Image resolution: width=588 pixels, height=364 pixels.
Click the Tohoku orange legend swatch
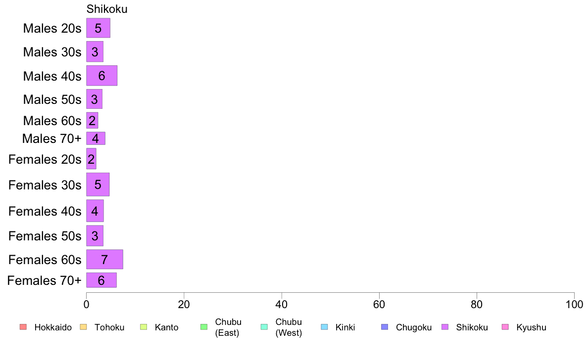(x=83, y=327)
